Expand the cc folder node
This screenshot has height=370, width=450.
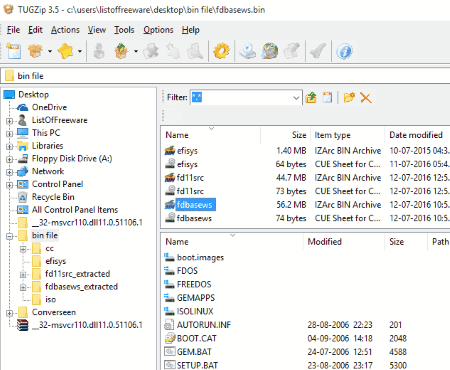click(23, 249)
